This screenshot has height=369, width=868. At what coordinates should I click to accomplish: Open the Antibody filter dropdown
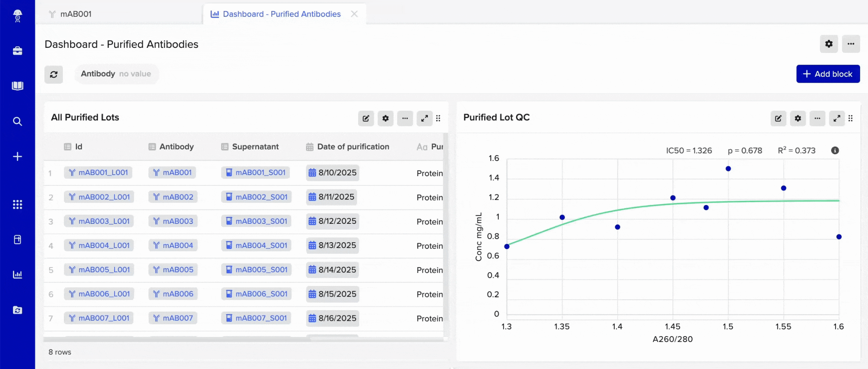116,74
